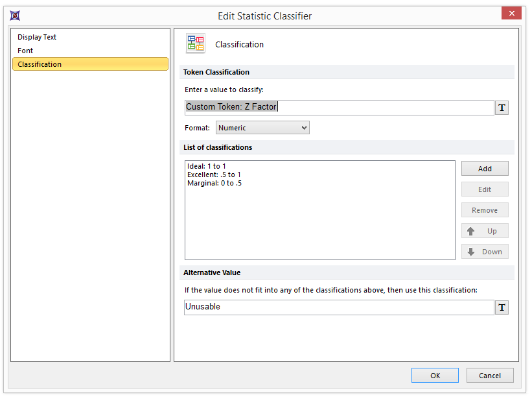Cancel the Edit Statistic Classifier dialog

point(490,376)
